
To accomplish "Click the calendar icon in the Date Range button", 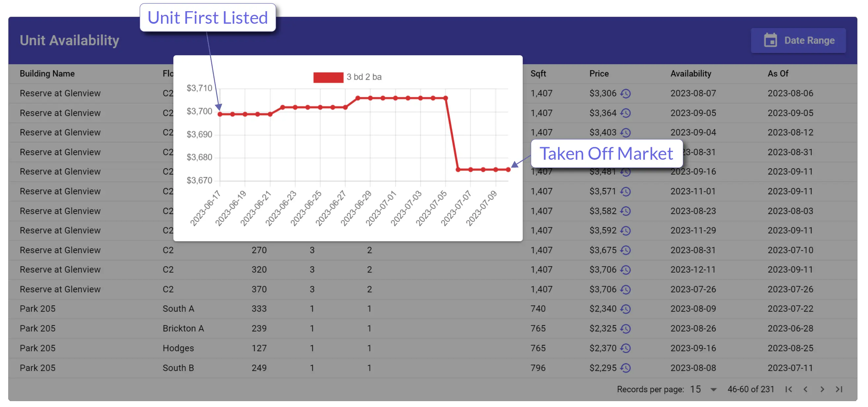I will (x=771, y=40).
